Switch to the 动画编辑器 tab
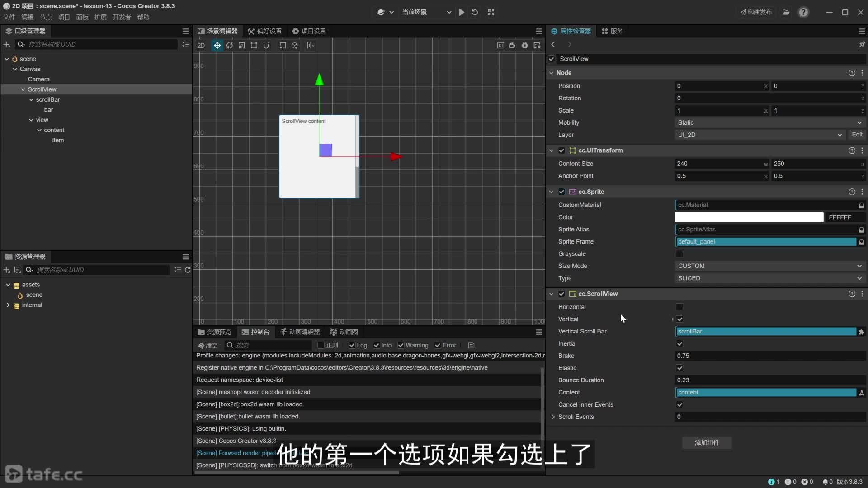Screen dimensions: 868x488 pyautogui.click(x=300, y=332)
